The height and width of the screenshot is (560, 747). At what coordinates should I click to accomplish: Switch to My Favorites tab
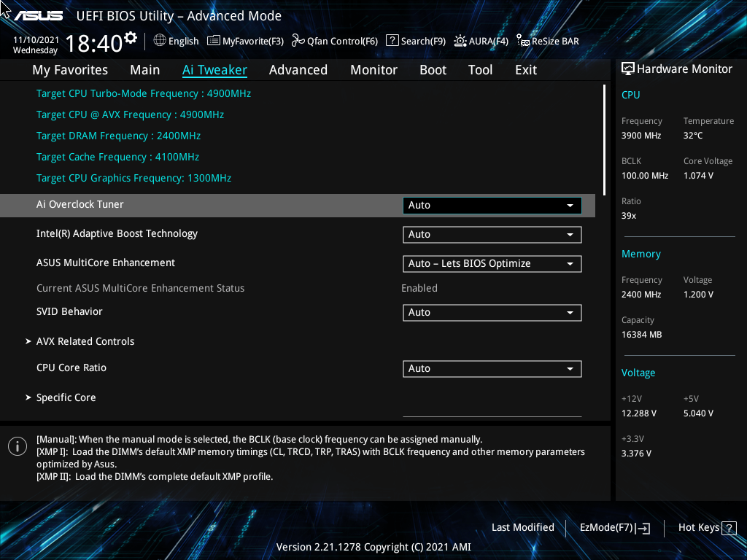pos(70,70)
